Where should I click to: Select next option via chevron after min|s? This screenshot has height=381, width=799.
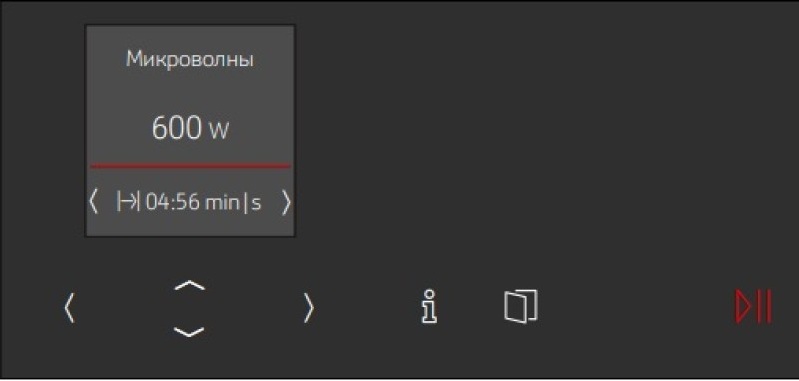286,203
